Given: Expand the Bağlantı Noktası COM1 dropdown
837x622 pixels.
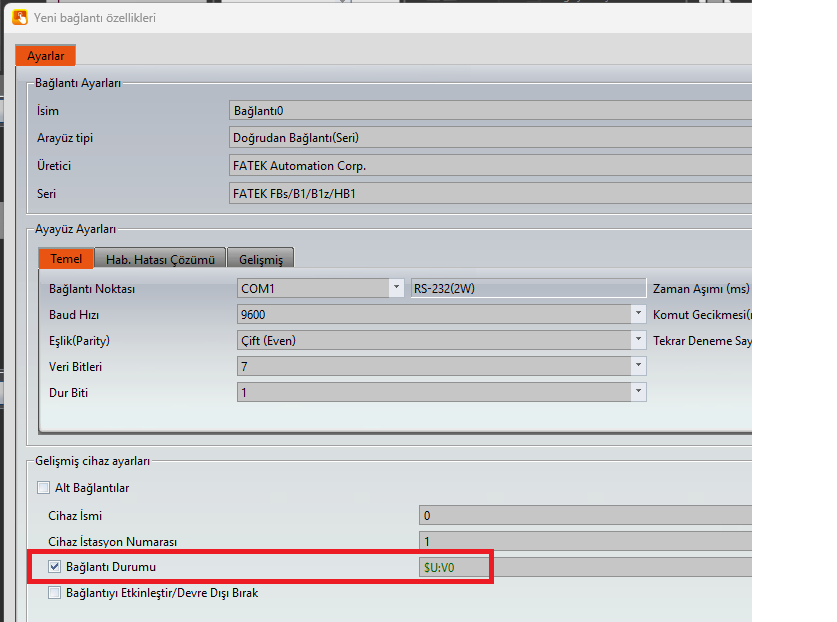Looking at the screenshot, I should [x=395, y=289].
